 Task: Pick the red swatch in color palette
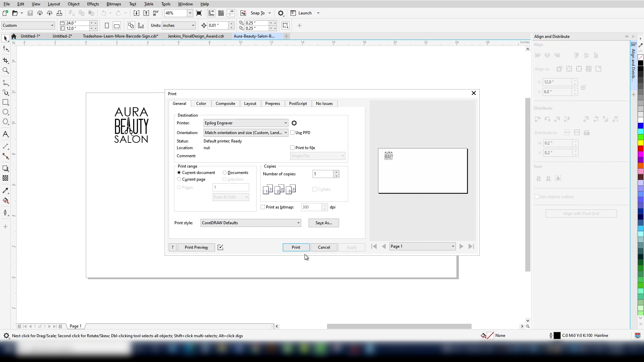(x=641, y=148)
